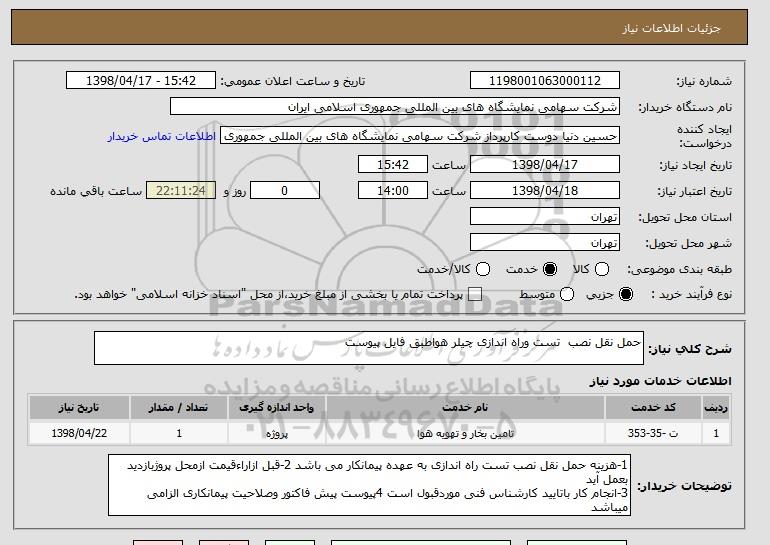770x545 pixels.
Task: Click service name تامین بخار و تهویه هوا
Action: (x=465, y=434)
